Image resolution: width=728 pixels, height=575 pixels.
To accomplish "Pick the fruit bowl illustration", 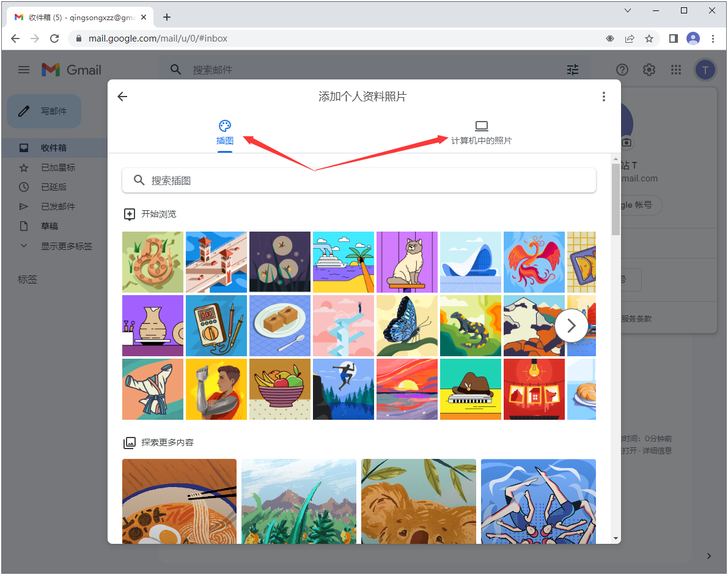I will tap(280, 389).
